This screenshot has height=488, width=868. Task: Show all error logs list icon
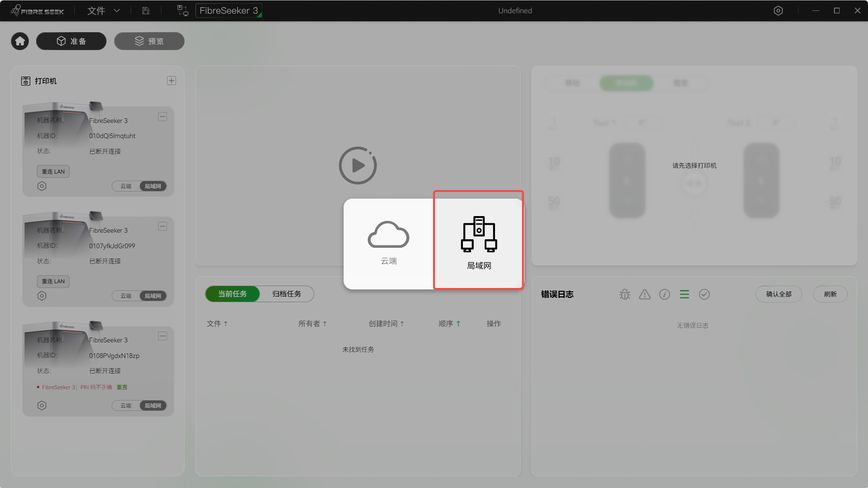pos(684,294)
